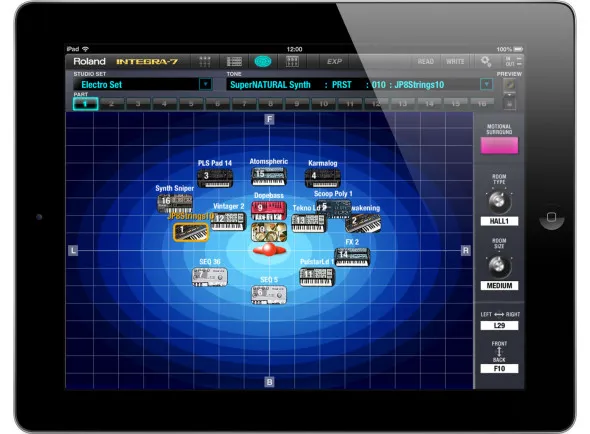
Task: Select Part 3 tab
Action: tap(138, 104)
